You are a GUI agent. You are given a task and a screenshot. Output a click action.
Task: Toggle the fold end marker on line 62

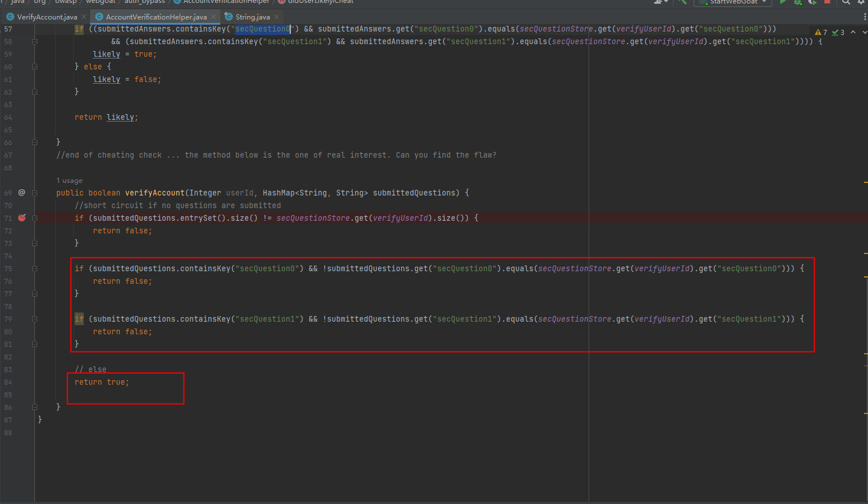pyautogui.click(x=35, y=92)
